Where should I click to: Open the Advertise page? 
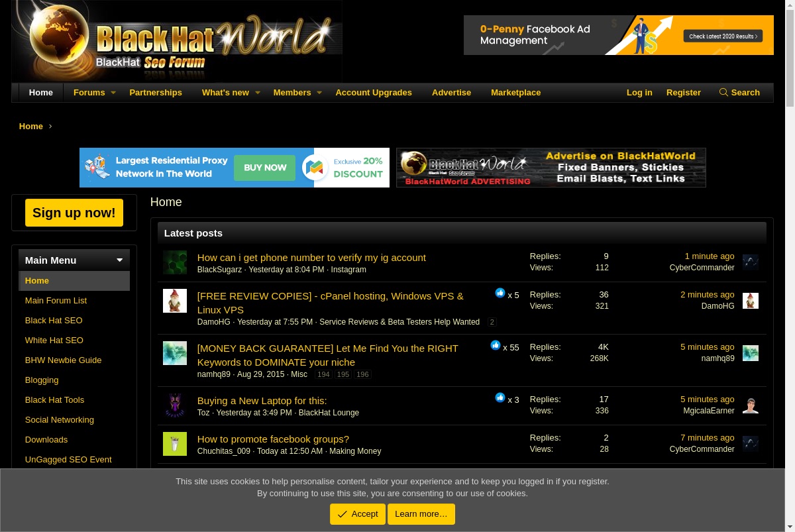(452, 93)
